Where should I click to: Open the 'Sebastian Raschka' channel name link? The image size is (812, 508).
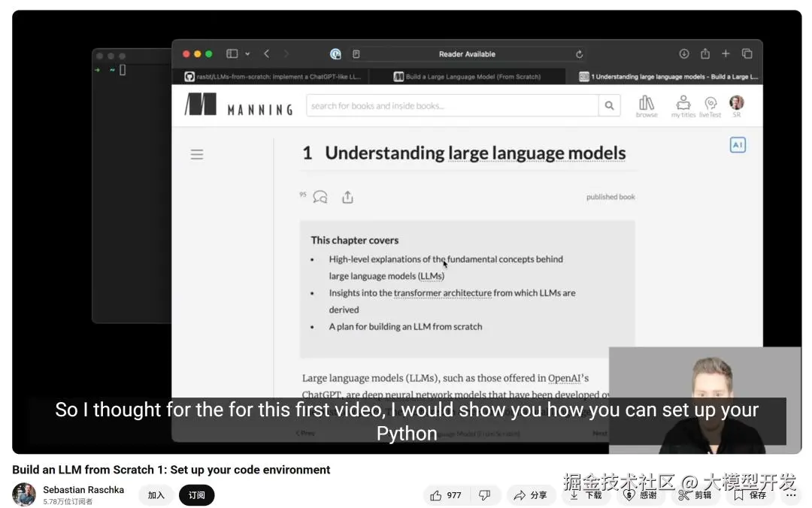[83, 489]
